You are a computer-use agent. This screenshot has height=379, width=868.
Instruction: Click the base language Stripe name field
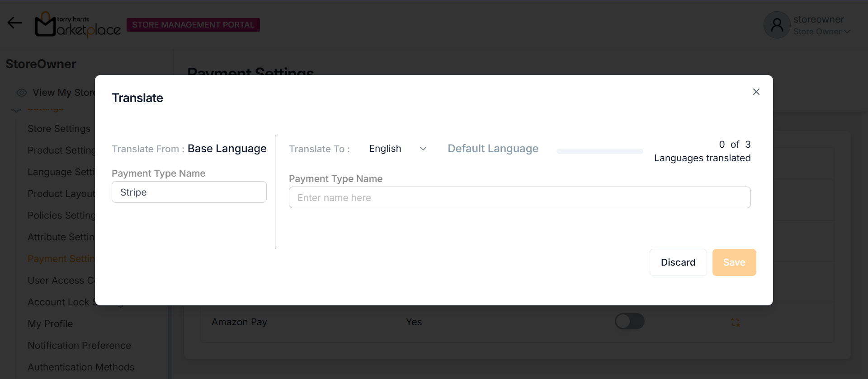click(x=189, y=192)
